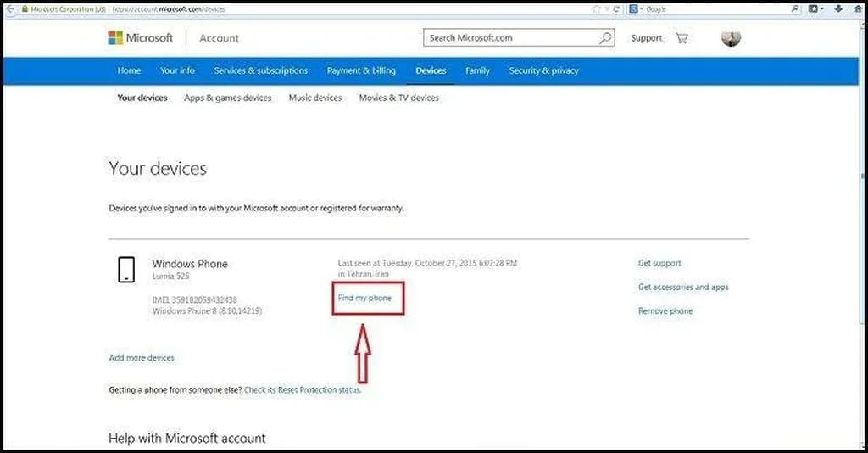The width and height of the screenshot is (868, 453).
Task: Reload the page with browser refresh icon
Action: click(x=616, y=8)
